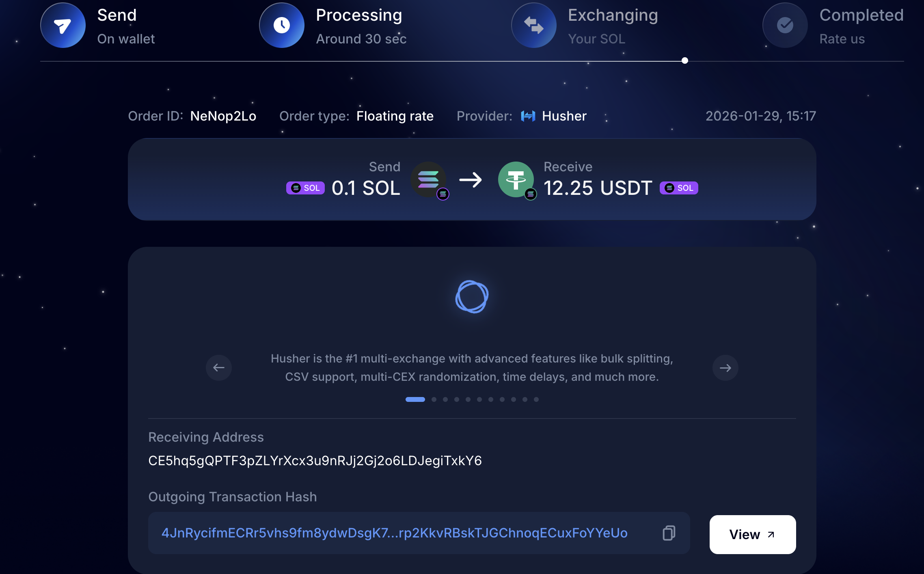Click the SOL network badge beside 0.1 SOL
The height and width of the screenshot is (574, 924).
[x=305, y=188]
